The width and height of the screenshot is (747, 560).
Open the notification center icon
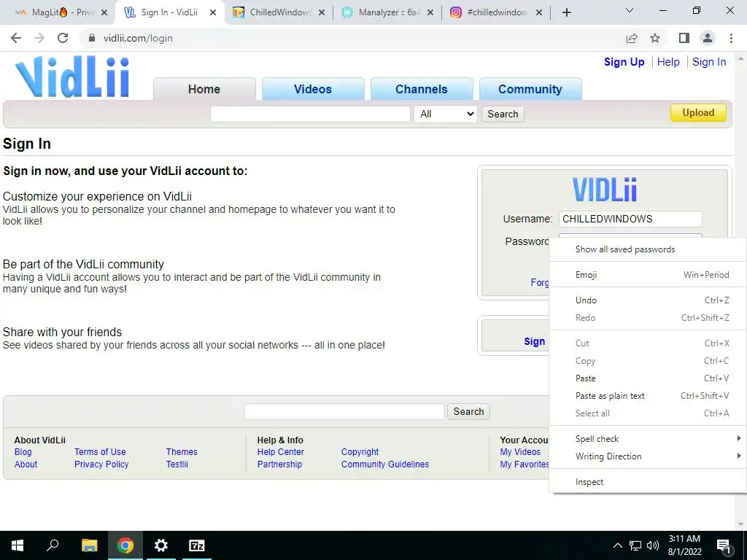coord(724,546)
